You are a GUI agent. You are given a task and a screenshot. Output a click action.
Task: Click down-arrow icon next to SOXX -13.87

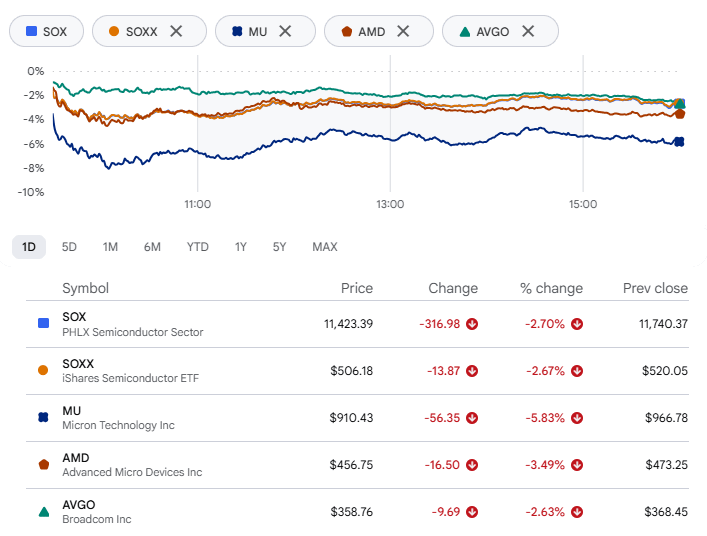pos(472,371)
